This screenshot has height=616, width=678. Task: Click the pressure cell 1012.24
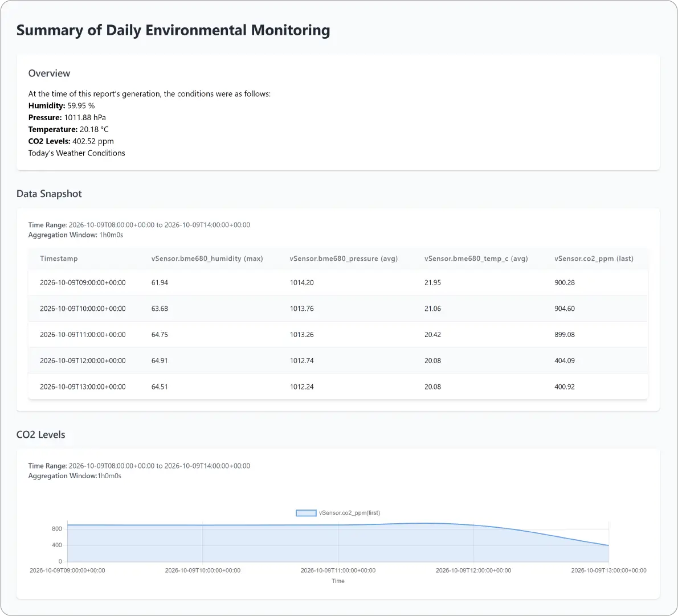[302, 387]
